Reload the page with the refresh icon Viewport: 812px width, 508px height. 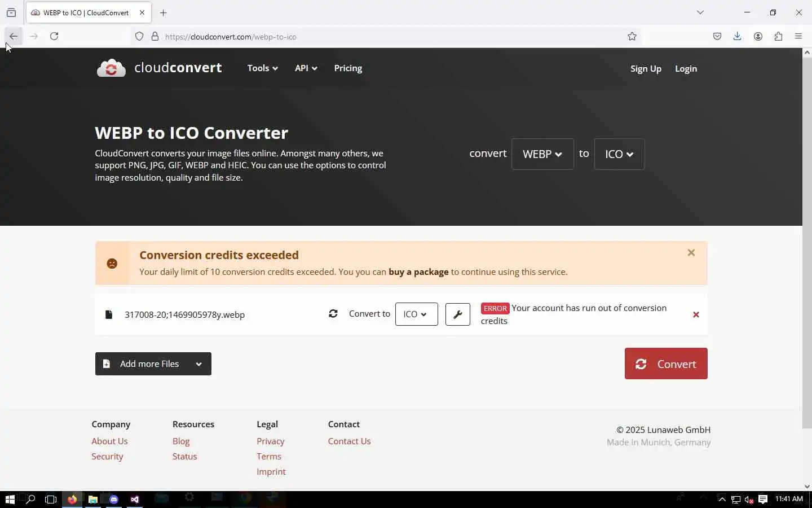pos(54,36)
